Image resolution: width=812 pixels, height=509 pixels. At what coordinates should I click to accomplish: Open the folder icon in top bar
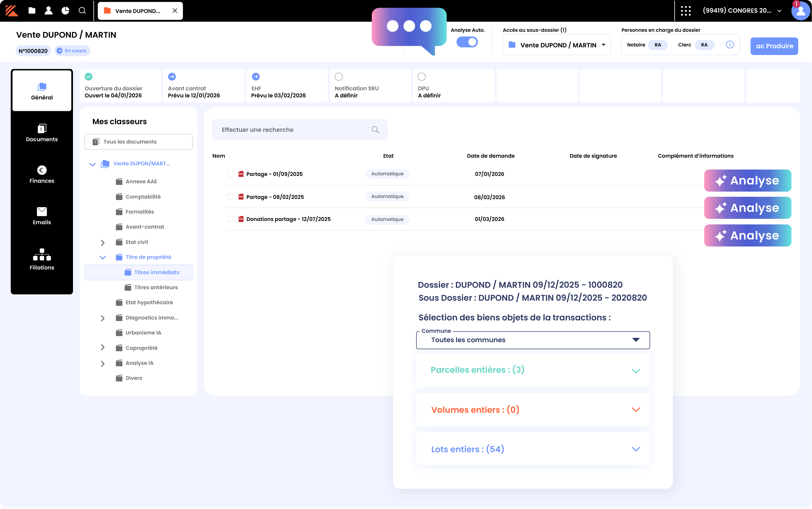[x=32, y=11]
